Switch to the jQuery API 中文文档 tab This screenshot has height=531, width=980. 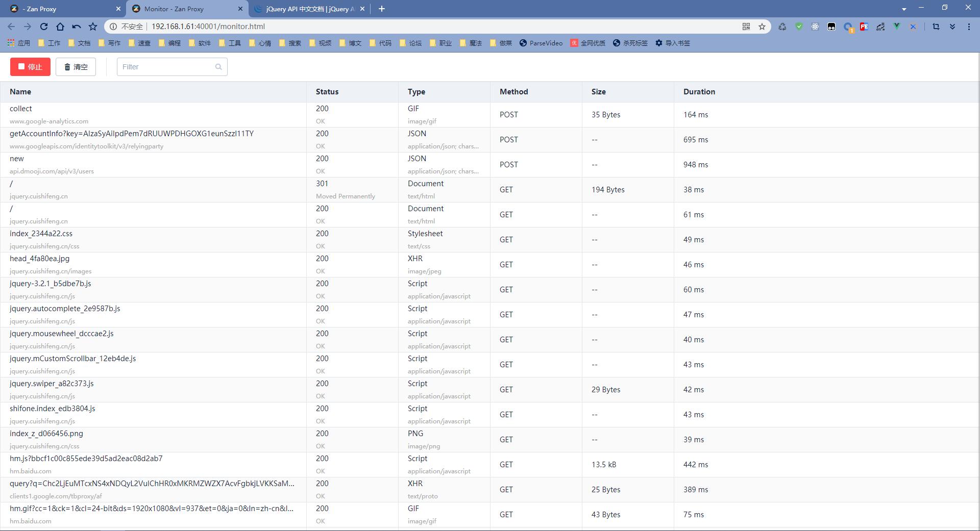(x=309, y=9)
